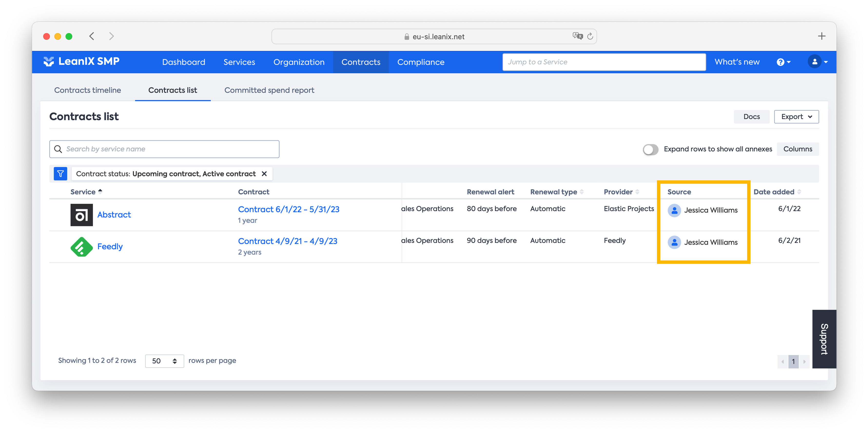
Task: Click the search magnifier icon
Action: 58,149
